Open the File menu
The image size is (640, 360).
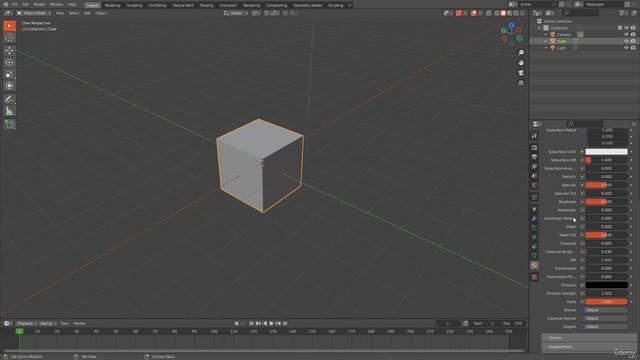(x=15, y=4)
